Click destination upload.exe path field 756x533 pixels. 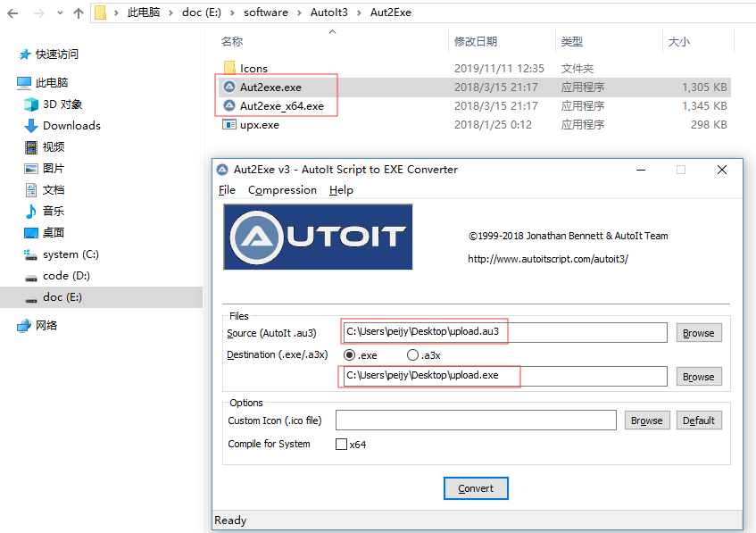[x=505, y=376]
